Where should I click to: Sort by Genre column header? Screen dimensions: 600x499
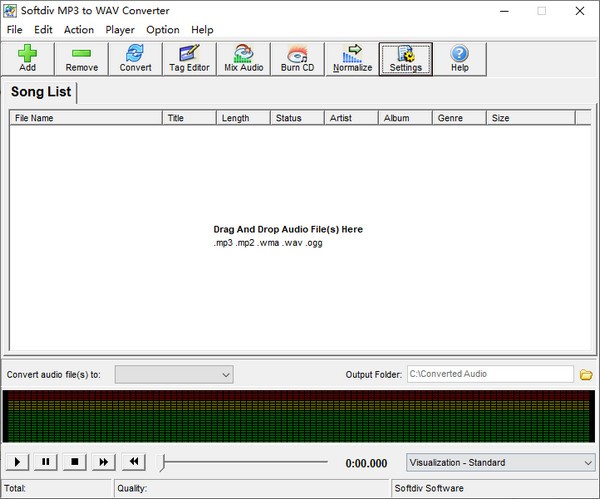pos(459,118)
